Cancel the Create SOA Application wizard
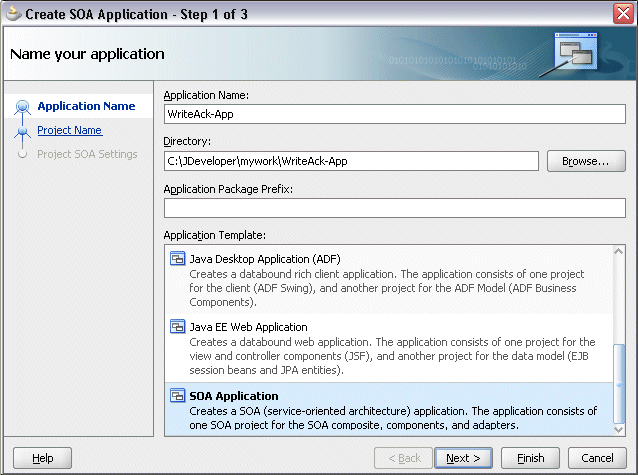The width and height of the screenshot is (638, 475). [597, 458]
